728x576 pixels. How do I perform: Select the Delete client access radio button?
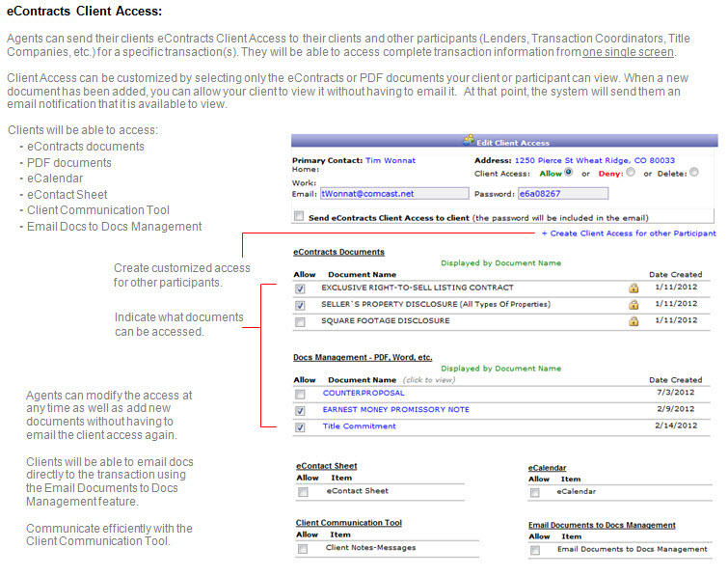pos(690,173)
